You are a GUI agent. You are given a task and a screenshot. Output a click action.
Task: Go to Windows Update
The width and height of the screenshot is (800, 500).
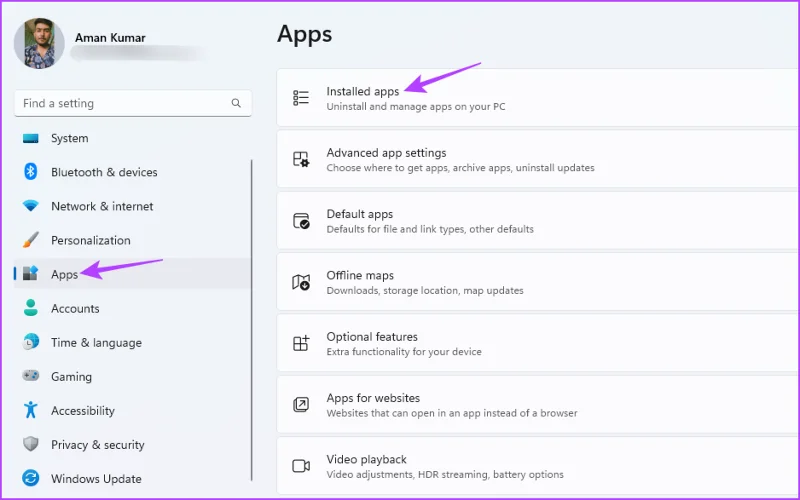click(x=133, y=478)
